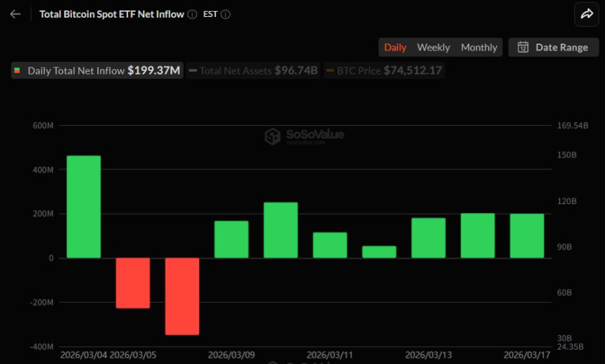Screen dimensions: 605x364
Task: Click the SoSoValue watermark logo
Action: [x=304, y=136]
